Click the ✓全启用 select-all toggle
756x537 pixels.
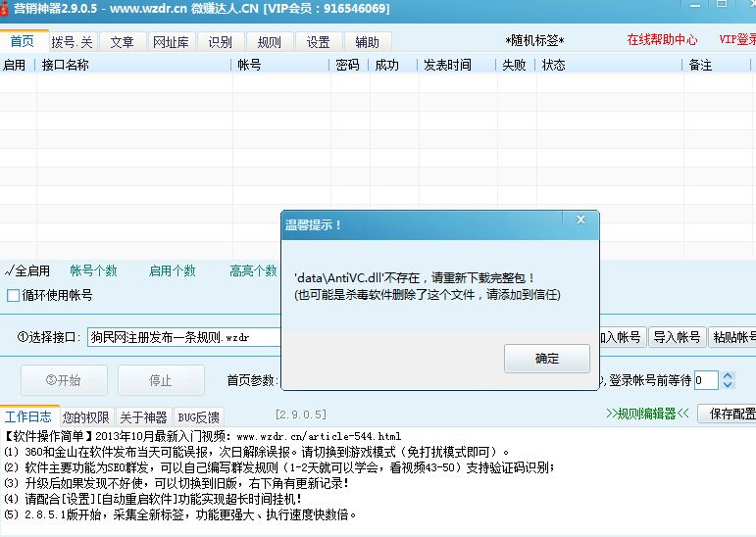pos(26,270)
